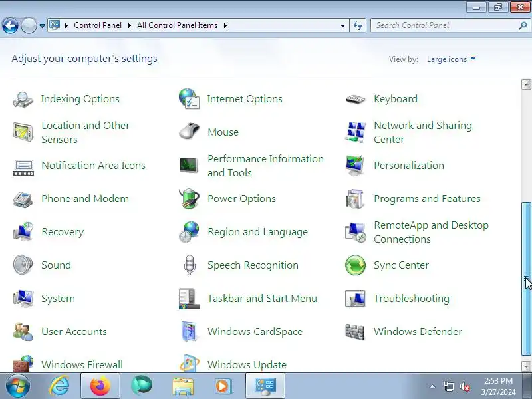532x399 pixels.
Task: Click the scrollbar up arrow
Action: click(526, 84)
